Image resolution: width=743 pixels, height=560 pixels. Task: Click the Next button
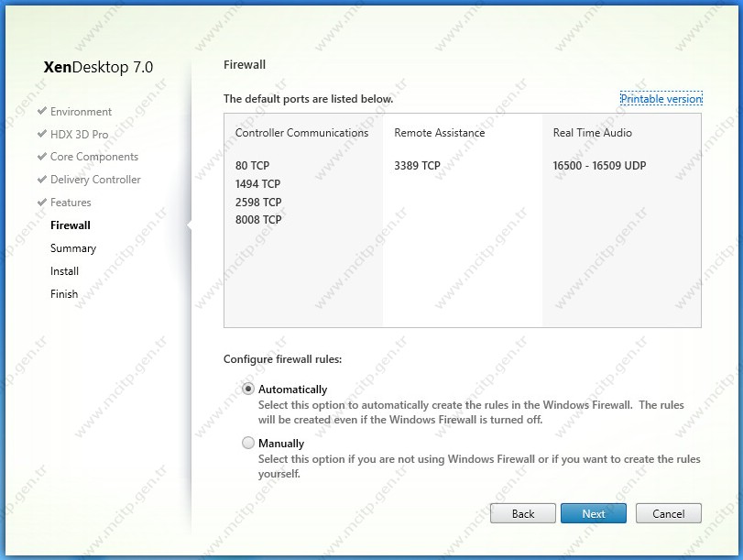pos(594,513)
